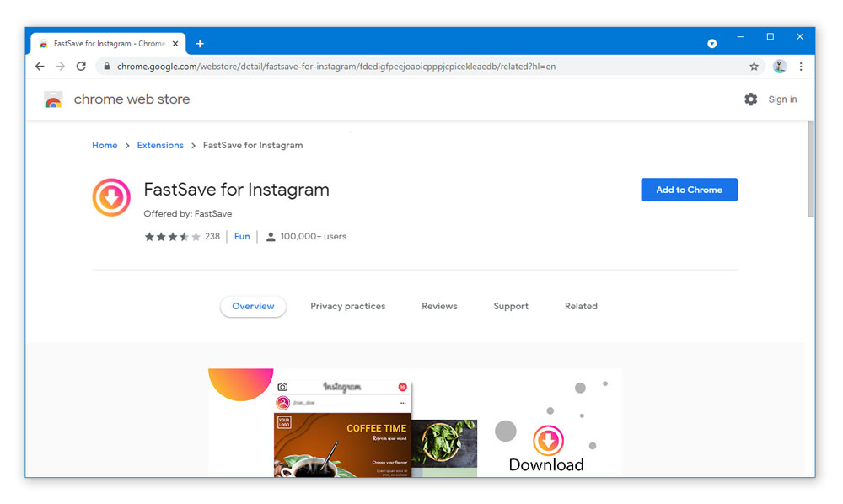
Task: Click the browser profile avatar
Action: tap(779, 66)
